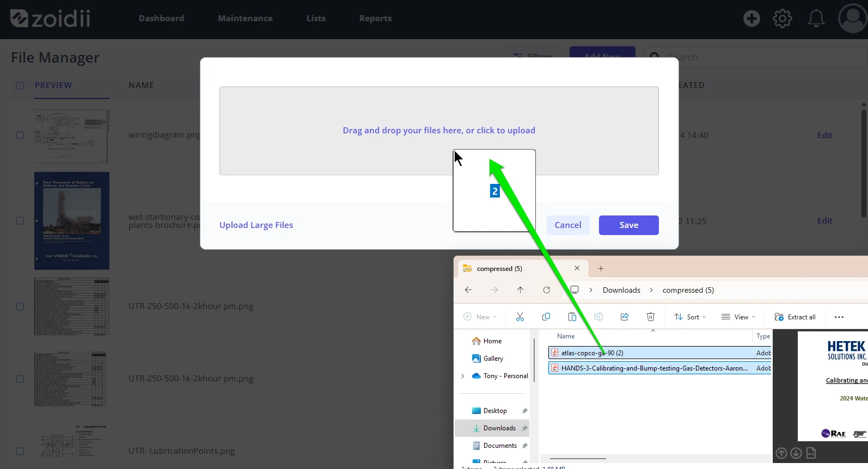Check the wiringdiagram.png row checkbox

(20, 135)
